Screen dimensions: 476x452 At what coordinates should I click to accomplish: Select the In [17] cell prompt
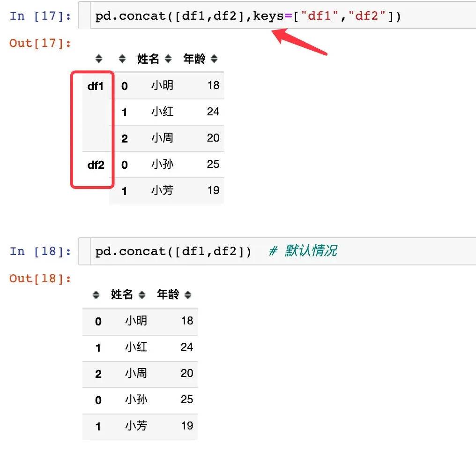point(41,16)
